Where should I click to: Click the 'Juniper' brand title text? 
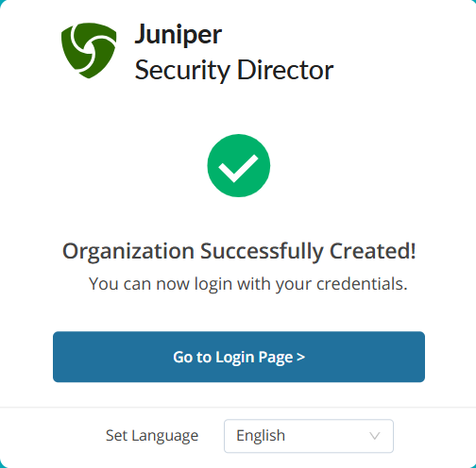click(x=178, y=35)
